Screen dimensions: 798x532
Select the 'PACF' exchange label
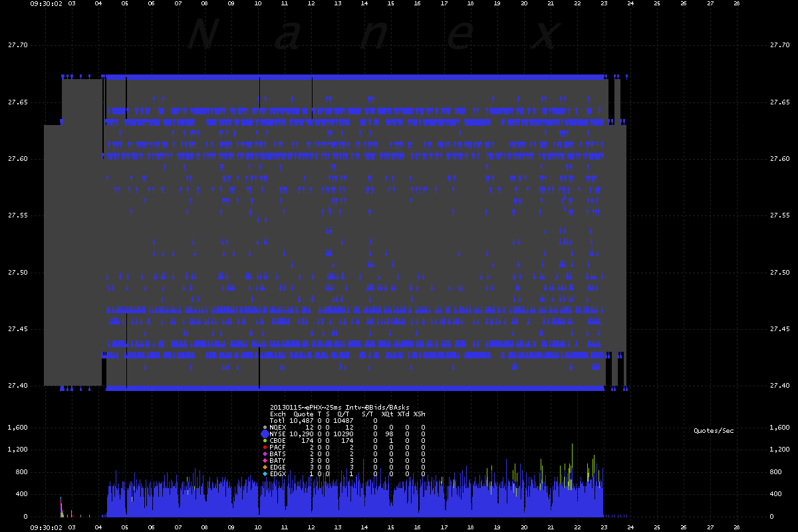pos(278,447)
